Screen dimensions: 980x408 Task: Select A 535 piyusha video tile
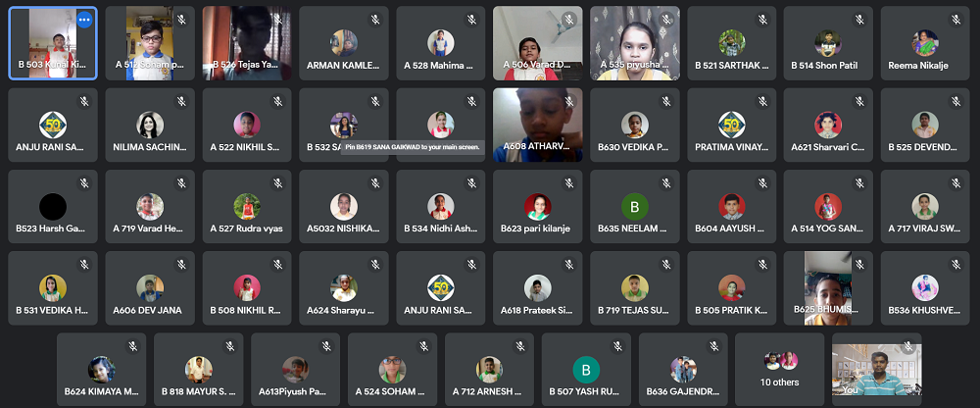[x=634, y=43]
